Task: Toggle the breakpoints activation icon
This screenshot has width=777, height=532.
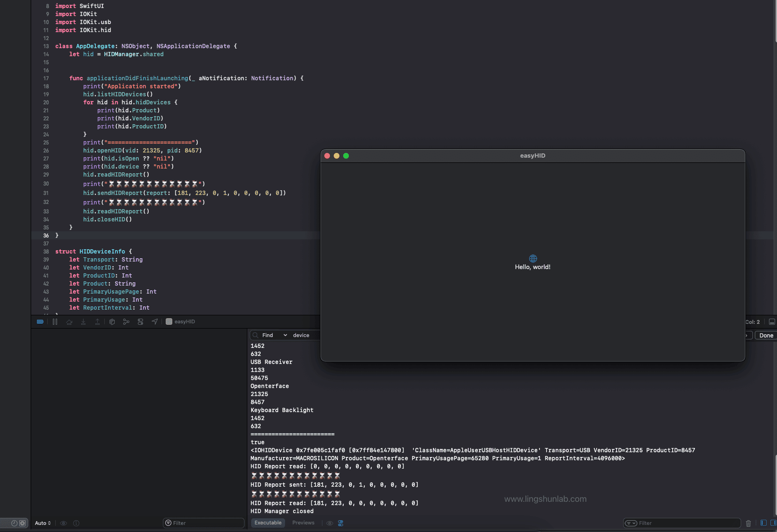Action: (x=40, y=321)
